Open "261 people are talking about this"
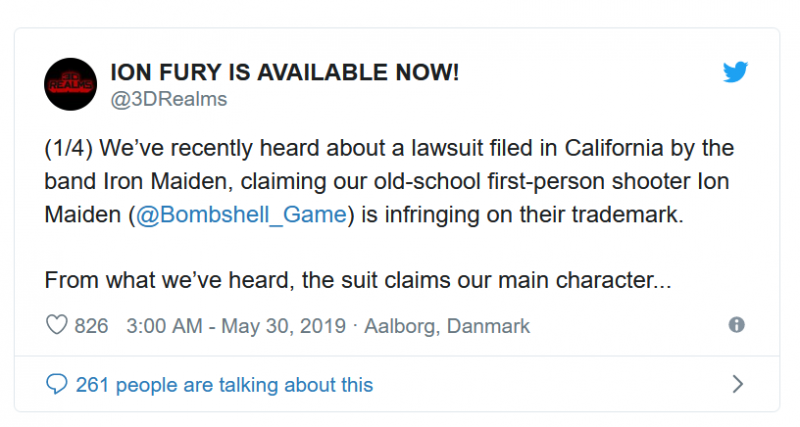 [224, 385]
